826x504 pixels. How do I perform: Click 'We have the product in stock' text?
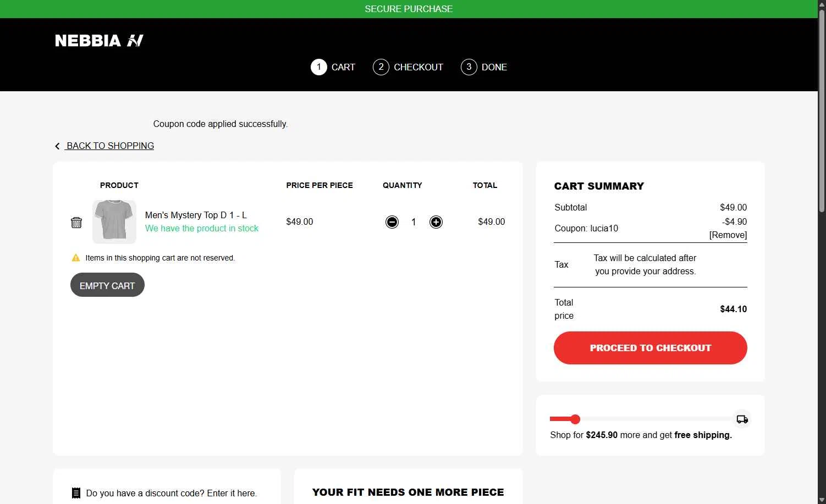coord(202,228)
